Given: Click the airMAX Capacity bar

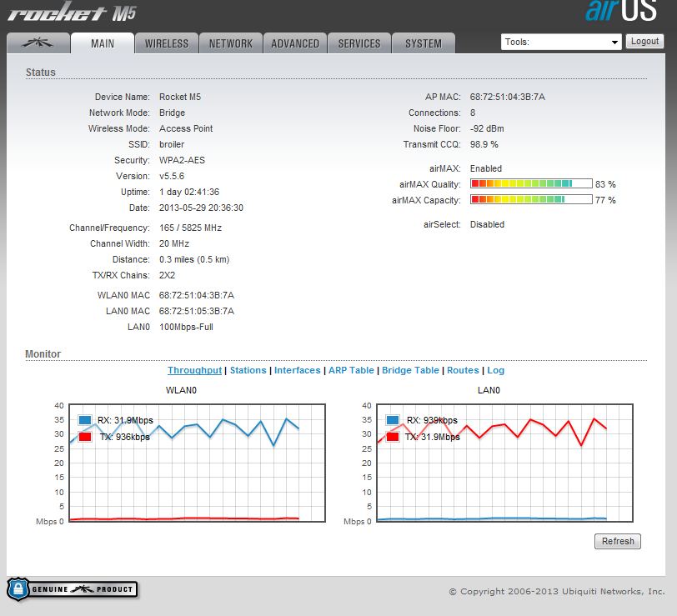Looking at the screenshot, I should pyautogui.click(x=531, y=199).
